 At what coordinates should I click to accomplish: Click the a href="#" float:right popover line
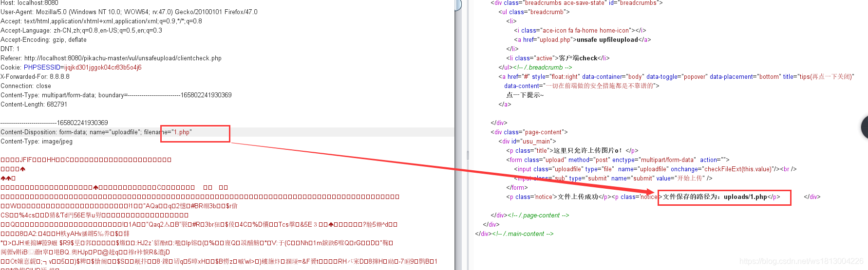pyautogui.click(x=676, y=76)
